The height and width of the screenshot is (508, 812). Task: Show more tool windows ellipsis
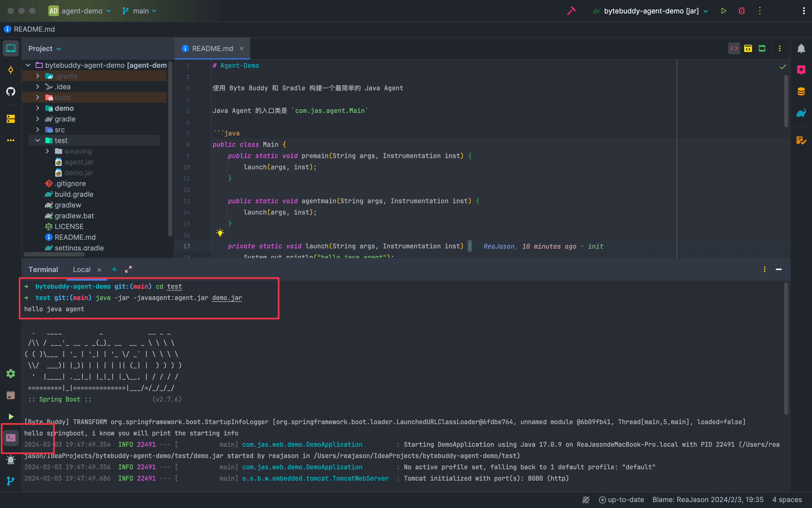(x=11, y=140)
